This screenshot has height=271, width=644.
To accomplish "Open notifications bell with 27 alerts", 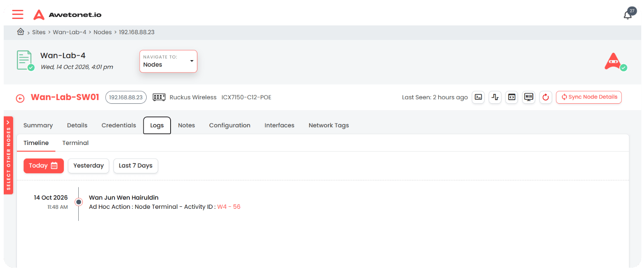I will pos(628,15).
